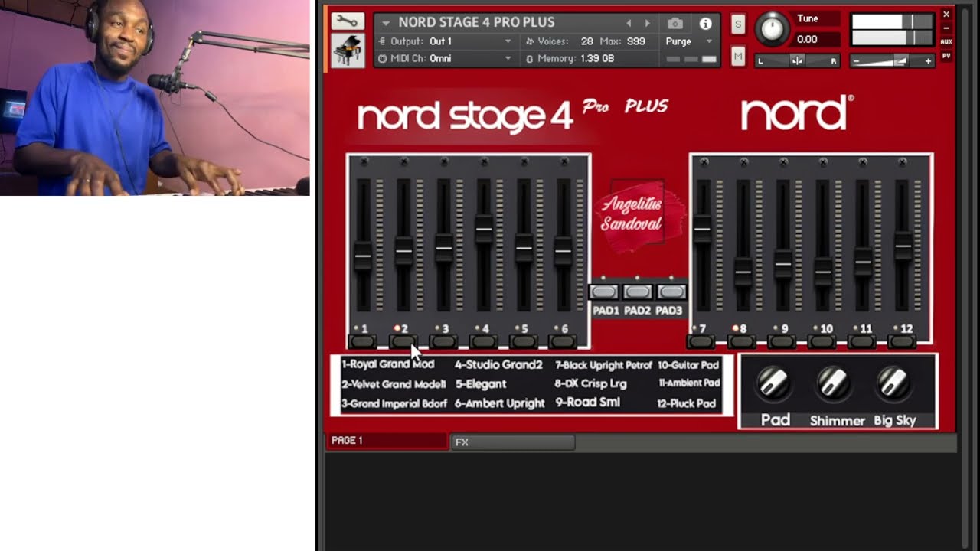980x551 pixels.
Task: Toggle the PV button
Action: tap(946, 56)
